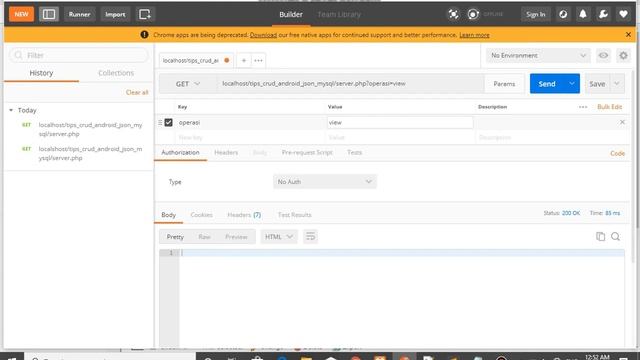
Task: Toggle line wrap icon in response
Action: pos(311,237)
